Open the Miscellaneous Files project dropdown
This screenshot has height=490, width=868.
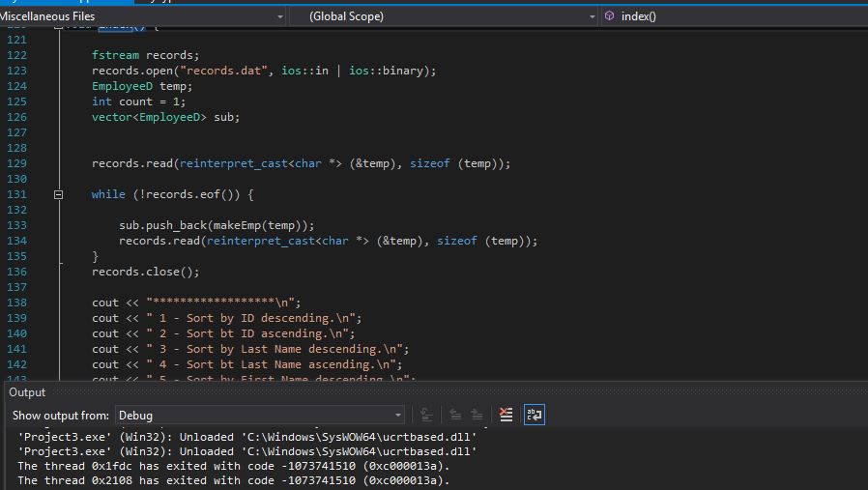click(x=279, y=16)
